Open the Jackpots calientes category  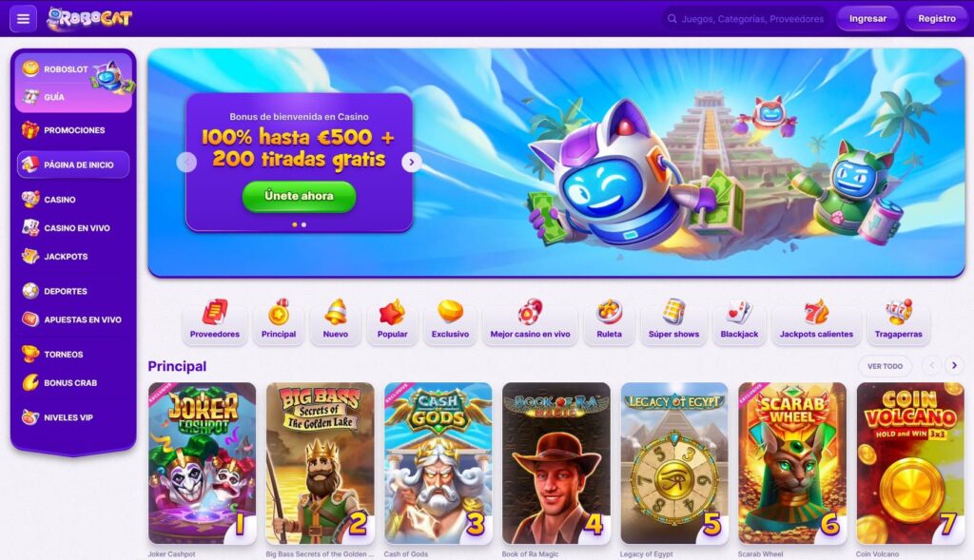(816, 321)
